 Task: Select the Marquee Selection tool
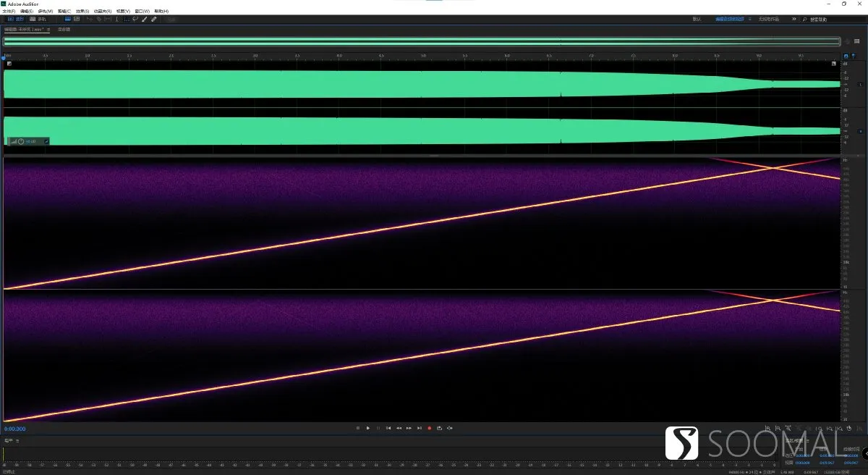tap(127, 20)
